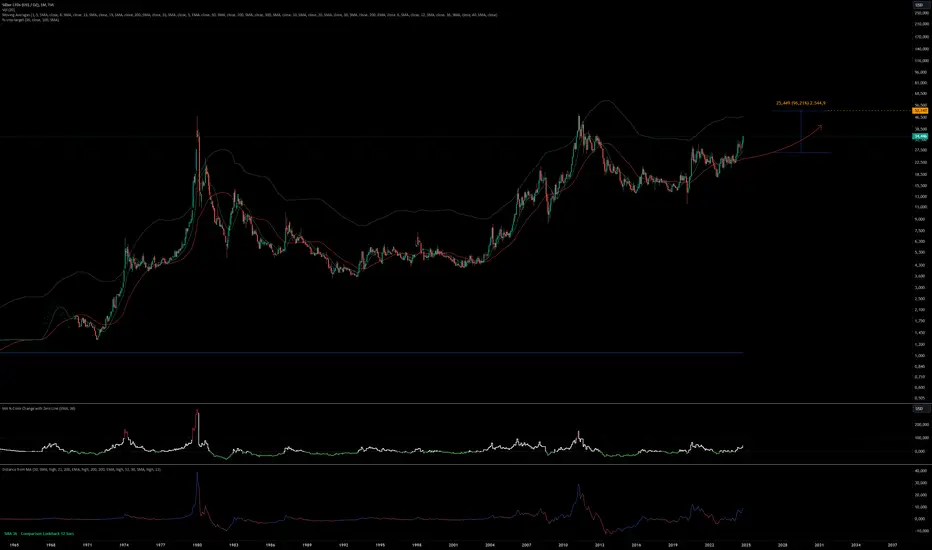Viewport: 932px width, 550px height.
Task: Click the 2001 label on time axis
Action: click(x=454, y=545)
